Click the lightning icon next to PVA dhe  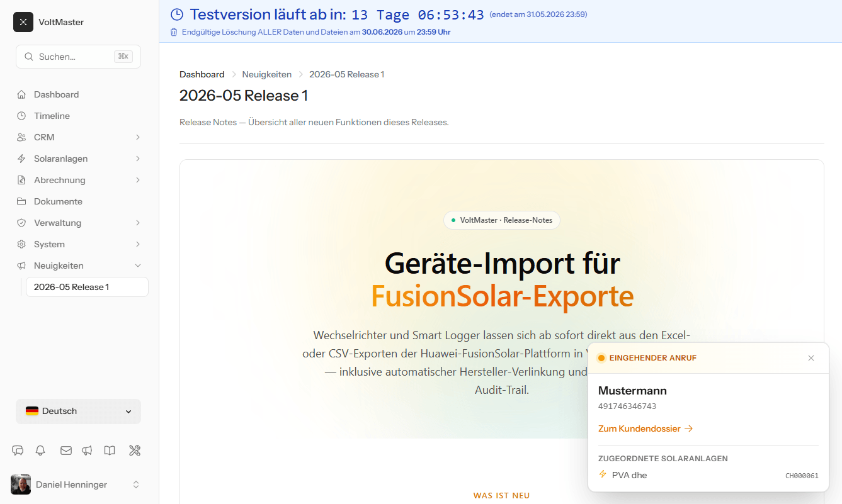coord(603,474)
